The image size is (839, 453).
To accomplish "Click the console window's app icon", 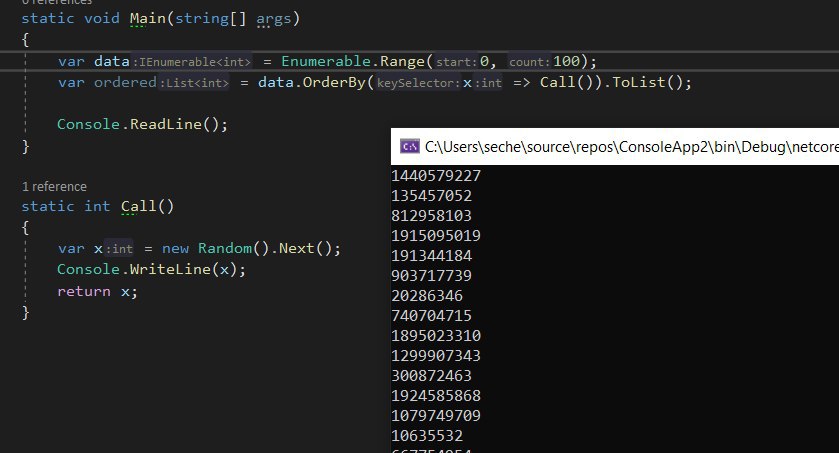I will pos(410,147).
